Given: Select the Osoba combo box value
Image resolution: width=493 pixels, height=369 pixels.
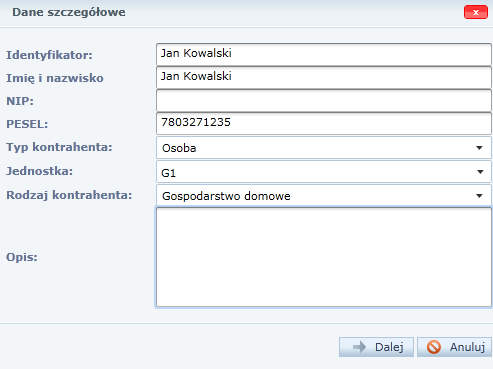Looking at the screenshot, I should coord(179,148).
